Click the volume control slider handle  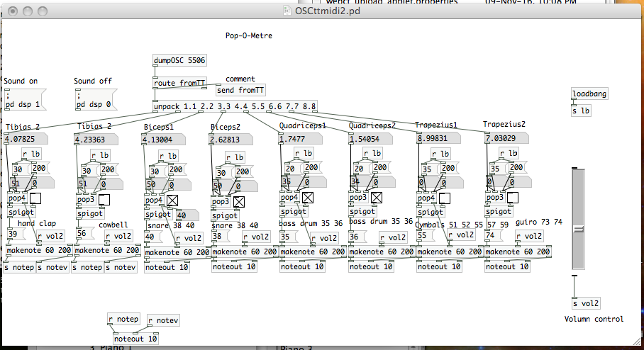[x=579, y=229]
